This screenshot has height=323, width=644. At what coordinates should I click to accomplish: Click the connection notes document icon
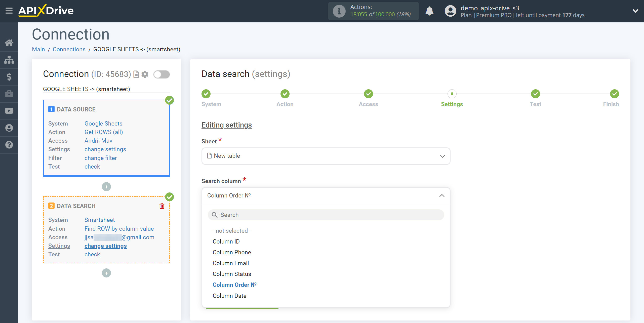[136, 74]
